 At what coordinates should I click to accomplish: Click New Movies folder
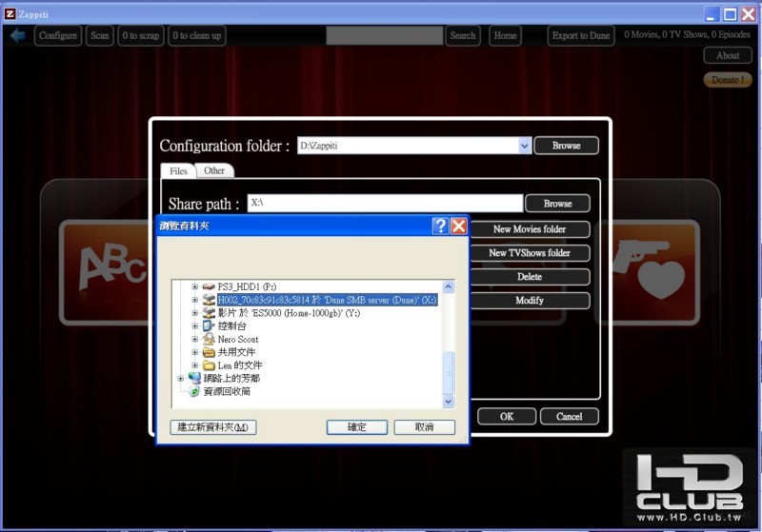(x=530, y=229)
